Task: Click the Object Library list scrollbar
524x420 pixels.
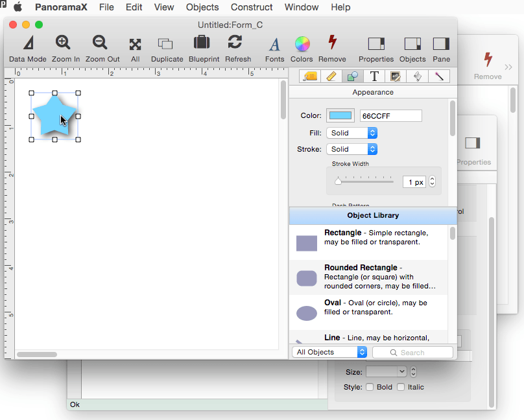Action: point(453,233)
